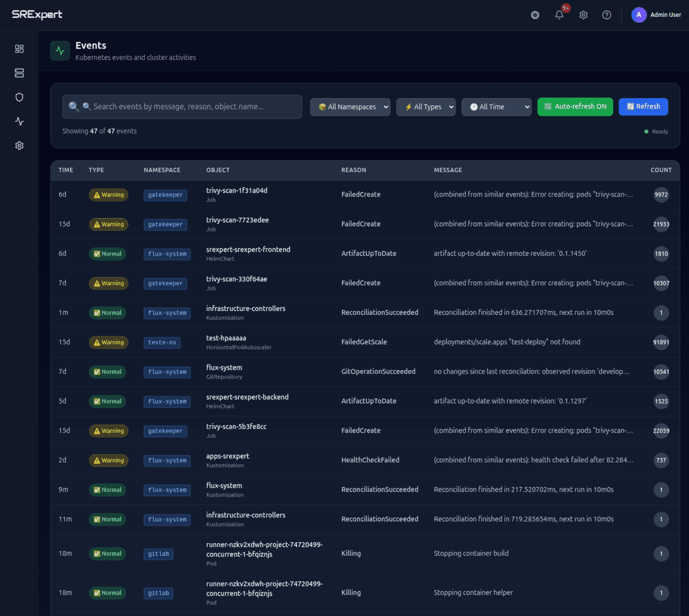Click the events search field
This screenshot has height=616, width=689.
pyautogui.click(x=182, y=106)
